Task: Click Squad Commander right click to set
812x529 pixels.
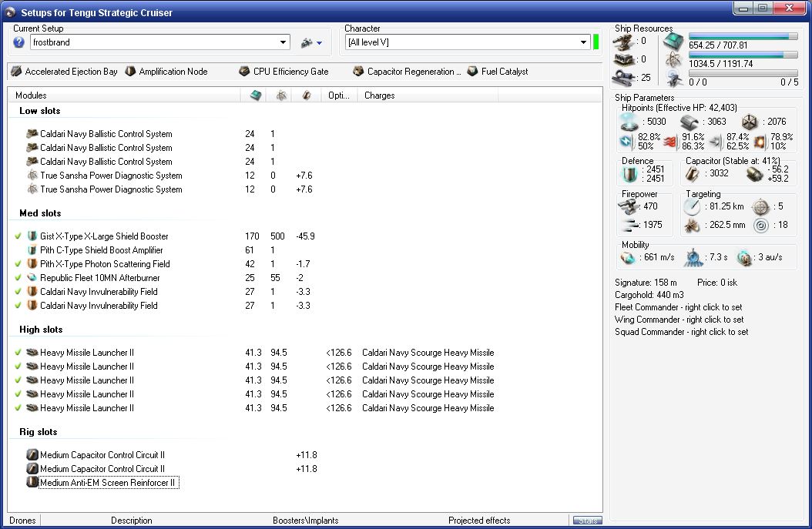Action: [x=682, y=332]
